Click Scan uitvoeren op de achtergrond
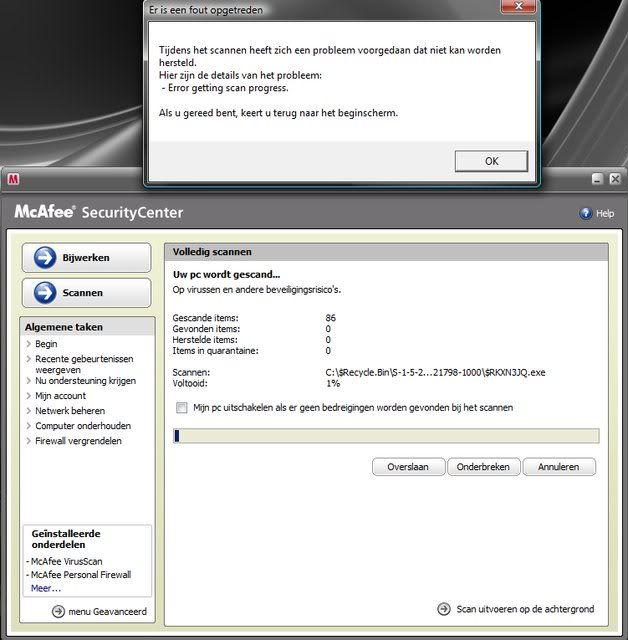 [525, 609]
